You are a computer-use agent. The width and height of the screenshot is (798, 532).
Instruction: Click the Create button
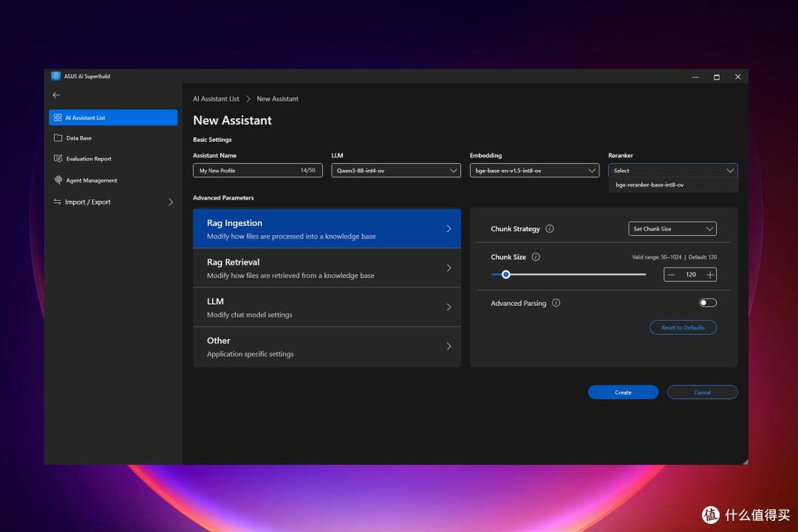pyautogui.click(x=623, y=392)
